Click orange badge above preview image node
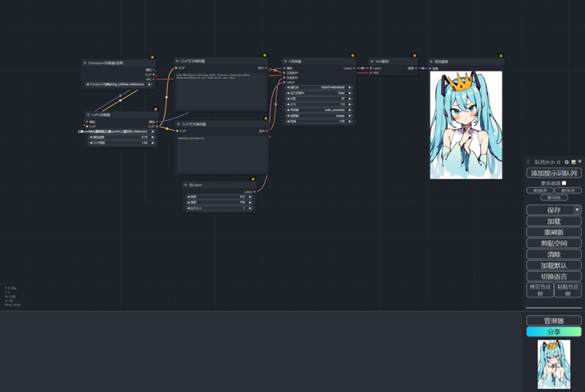The height and width of the screenshot is (392, 585). (x=501, y=56)
